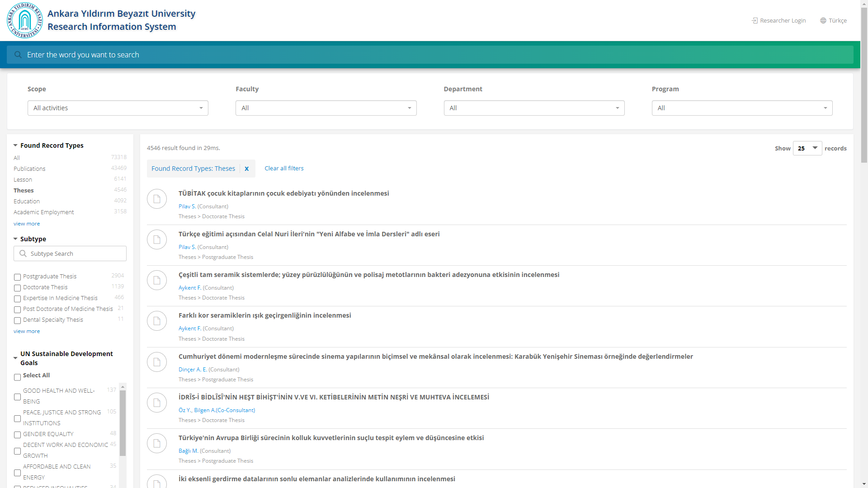The height and width of the screenshot is (488, 868).
Task: Open the Show records count dropdown
Action: pyautogui.click(x=807, y=148)
